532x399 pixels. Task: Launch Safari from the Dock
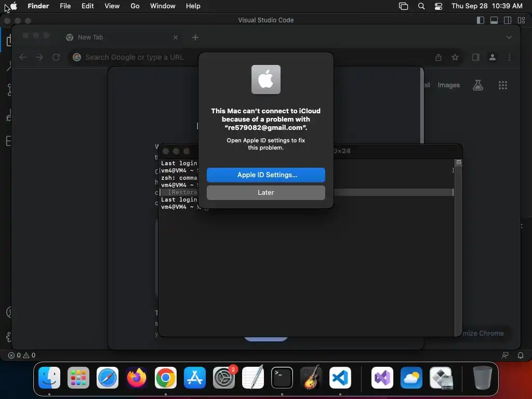pyautogui.click(x=108, y=378)
